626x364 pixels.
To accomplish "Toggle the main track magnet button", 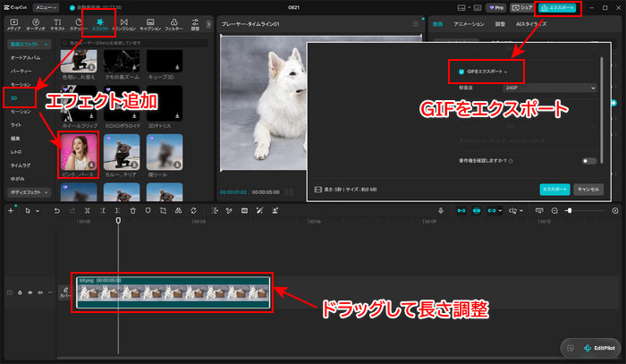I will click(x=461, y=211).
